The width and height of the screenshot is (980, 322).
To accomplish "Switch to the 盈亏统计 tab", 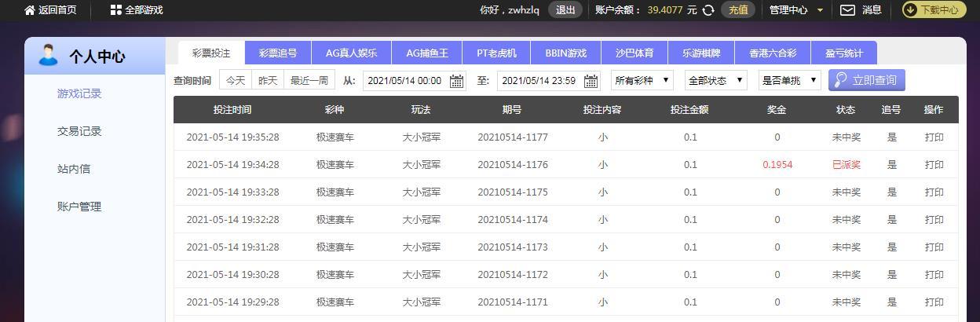I will click(x=843, y=53).
